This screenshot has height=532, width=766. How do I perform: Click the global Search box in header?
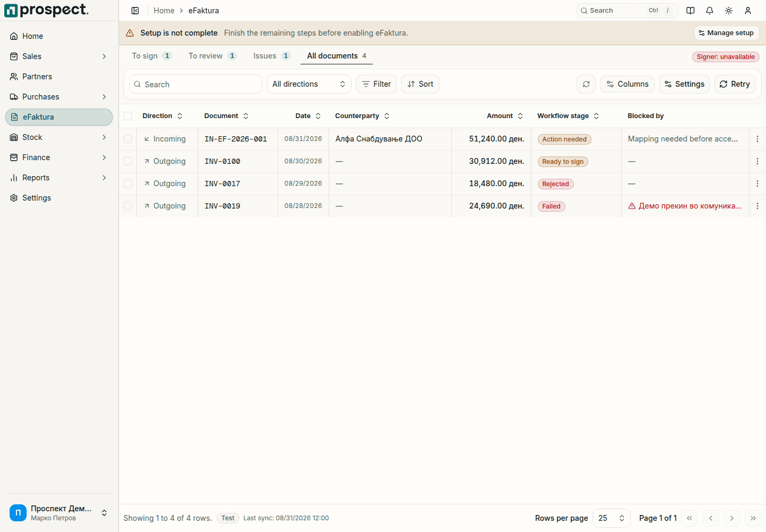pyautogui.click(x=627, y=11)
